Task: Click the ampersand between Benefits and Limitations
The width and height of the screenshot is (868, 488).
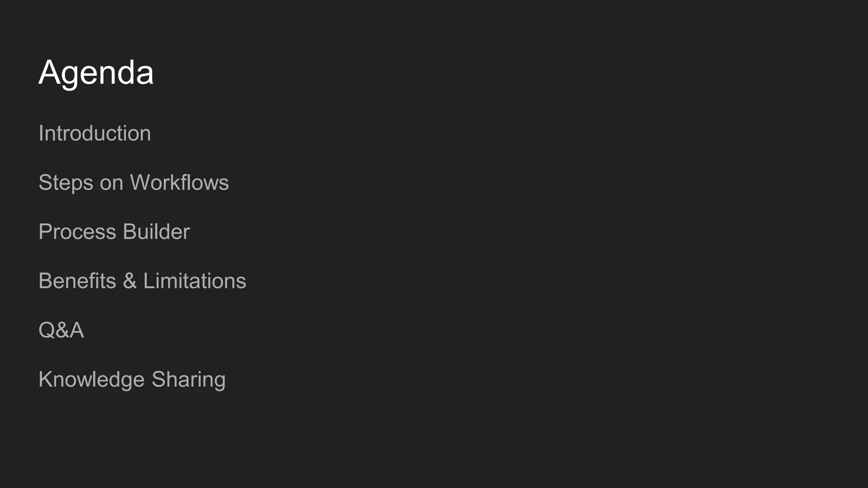Action: click(x=130, y=281)
